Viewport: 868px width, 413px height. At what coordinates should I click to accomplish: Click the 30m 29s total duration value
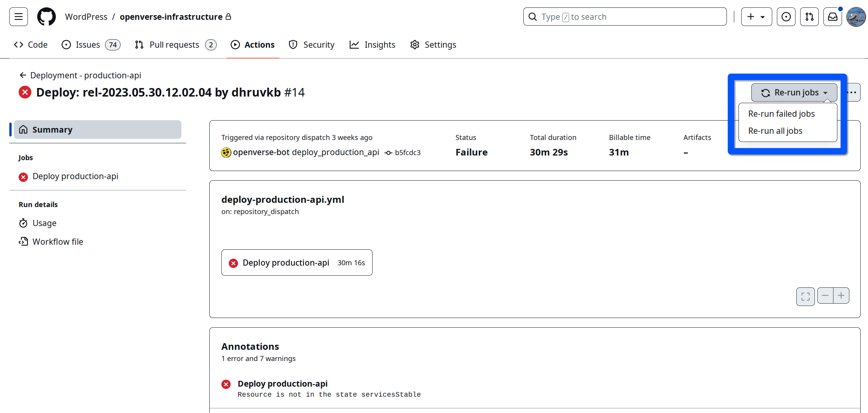pyautogui.click(x=549, y=152)
